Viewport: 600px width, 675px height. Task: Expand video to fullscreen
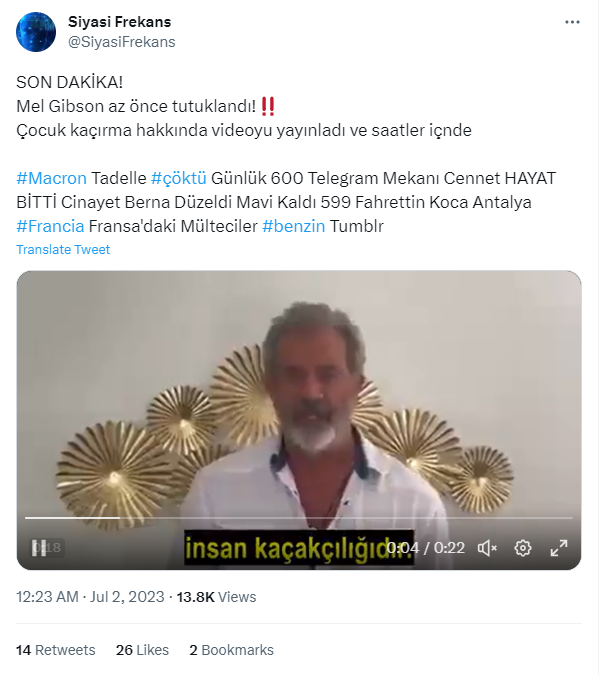[559, 547]
